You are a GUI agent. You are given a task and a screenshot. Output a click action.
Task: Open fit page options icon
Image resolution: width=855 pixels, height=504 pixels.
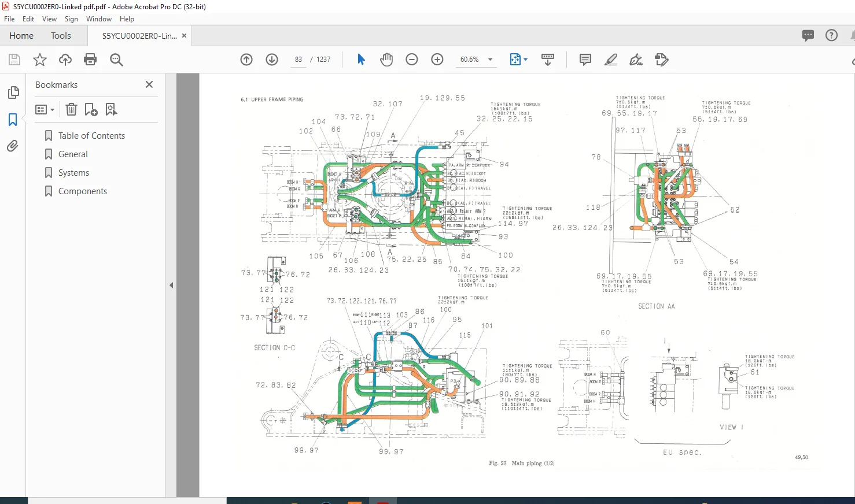pyautogui.click(x=518, y=60)
